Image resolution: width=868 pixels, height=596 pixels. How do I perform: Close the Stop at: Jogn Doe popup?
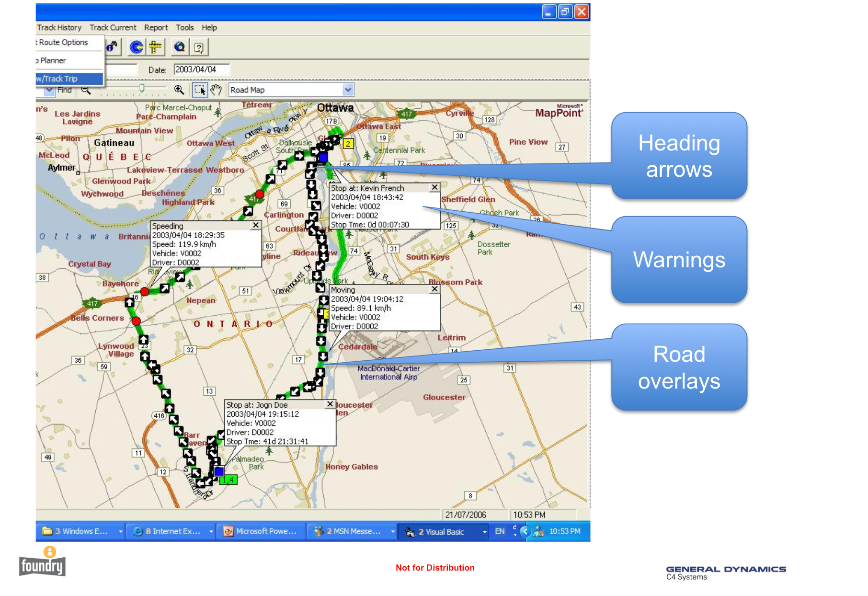[x=330, y=404]
